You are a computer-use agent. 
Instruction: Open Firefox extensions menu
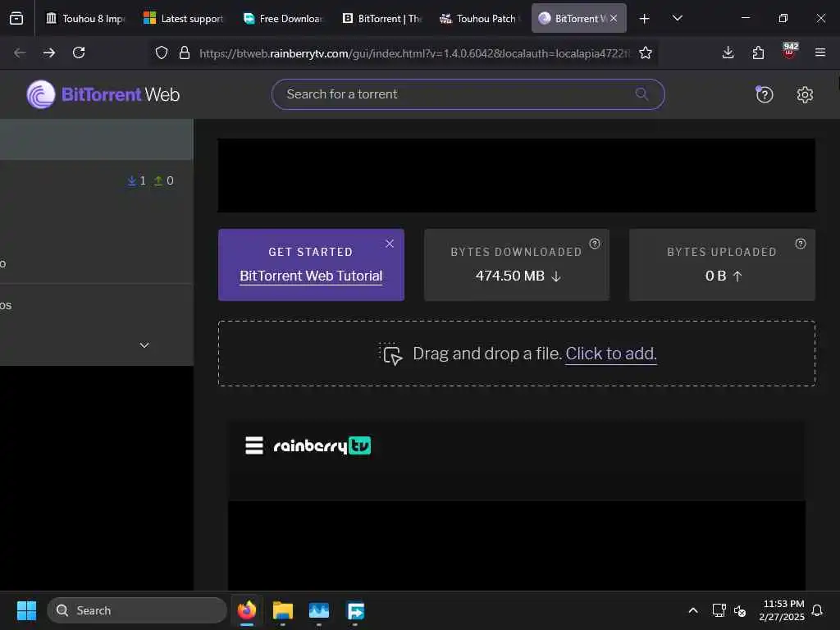click(758, 52)
